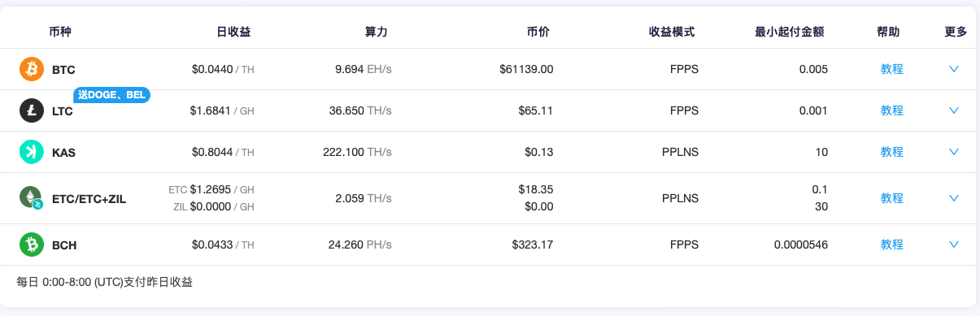Select the KAS coin name label
This screenshot has width=980, height=316.
click(64, 152)
